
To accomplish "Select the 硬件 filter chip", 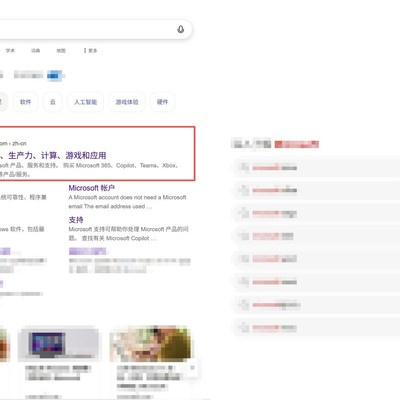I will (x=162, y=102).
